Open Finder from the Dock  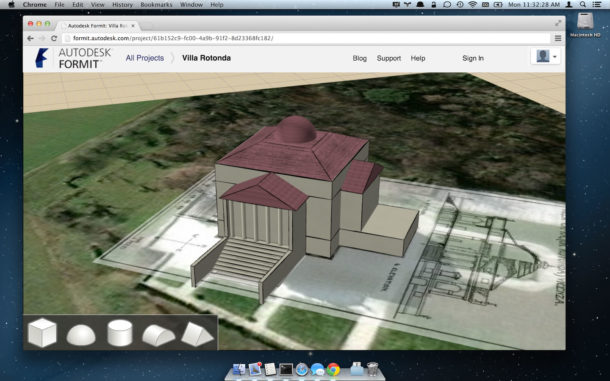click(x=239, y=369)
